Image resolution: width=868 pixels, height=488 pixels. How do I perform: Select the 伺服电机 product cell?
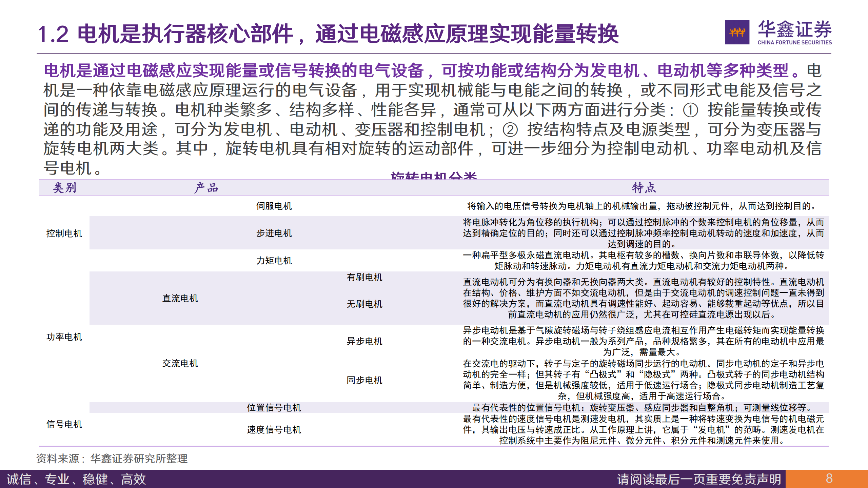coord(274,206)
